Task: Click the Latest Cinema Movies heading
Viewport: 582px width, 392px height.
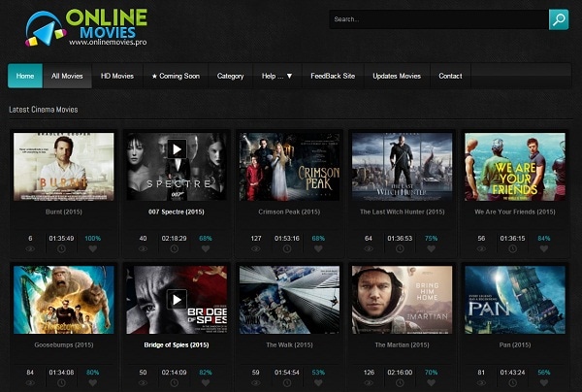Action: (44, 110)
